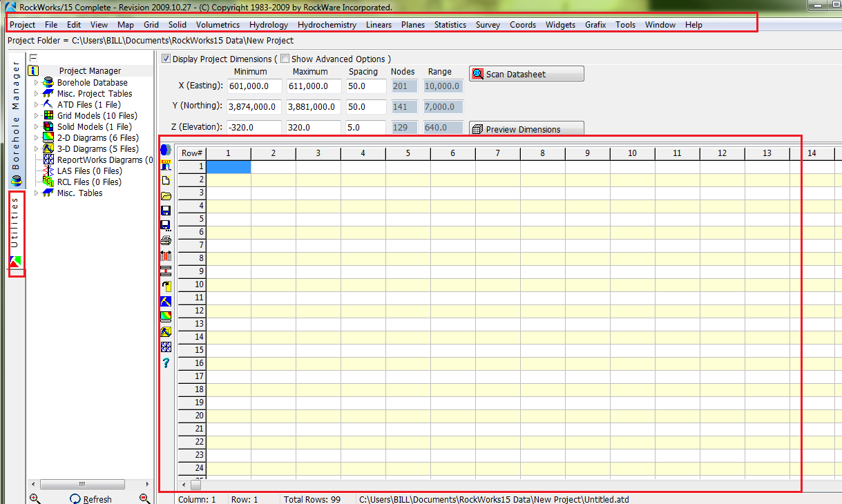This screenshot has width=842, height=504.
Task: Collapse tree with minus box above Project Manager
Action: point(33,58)
